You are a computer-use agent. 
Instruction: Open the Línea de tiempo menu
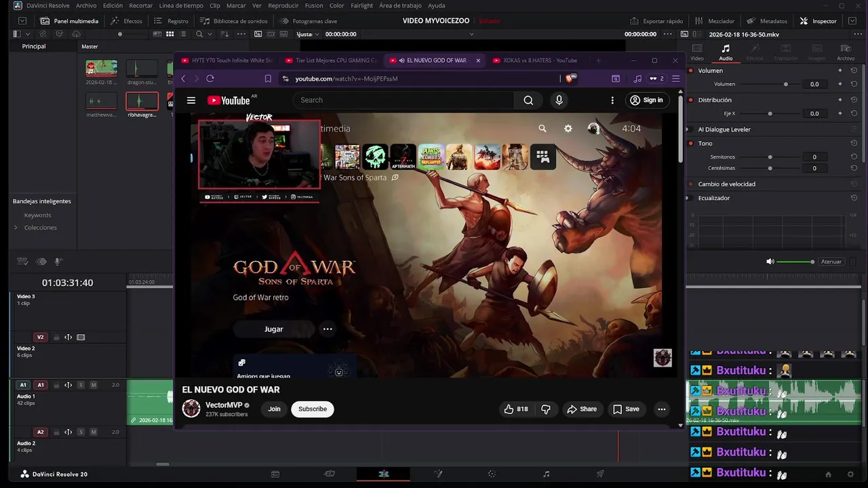click(x=181, y=5)
